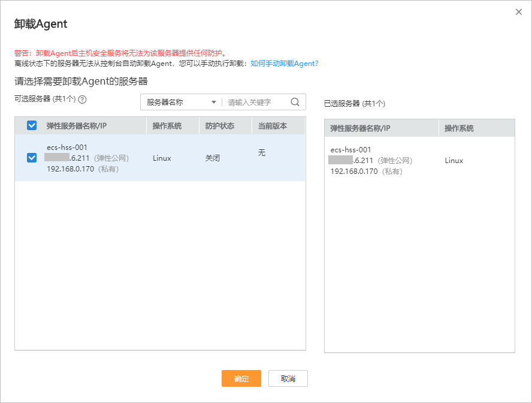Viewport: 532px width, 403px height.
Task: Click the 操作系统 column header in left table
Action: click(167, 126)
